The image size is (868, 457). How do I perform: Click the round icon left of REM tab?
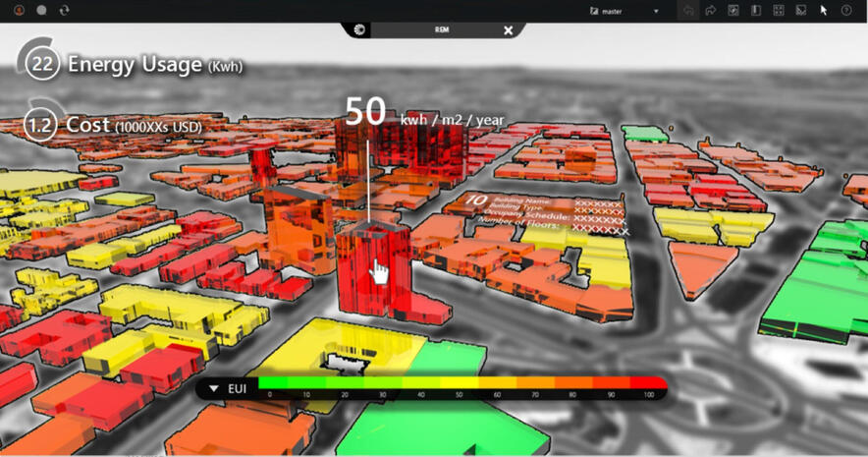[360, 30]
